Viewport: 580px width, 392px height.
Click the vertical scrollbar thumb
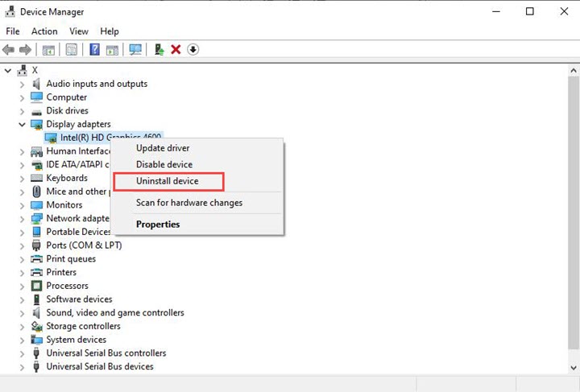574,213
